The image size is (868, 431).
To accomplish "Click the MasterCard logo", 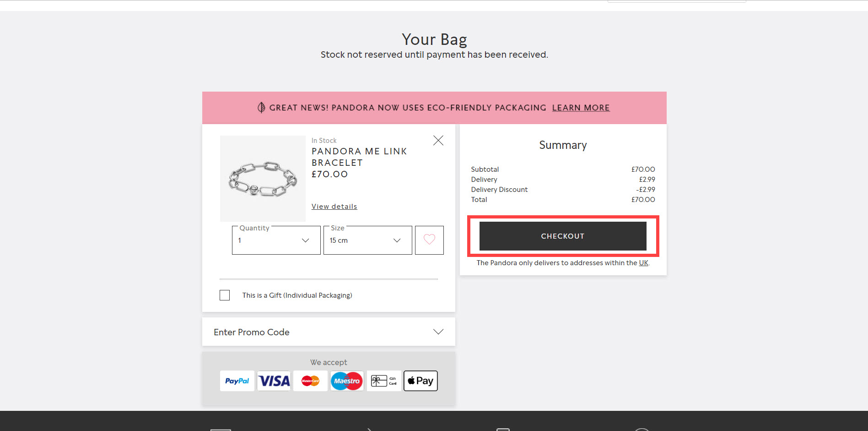I will click(x=310, y=381).
